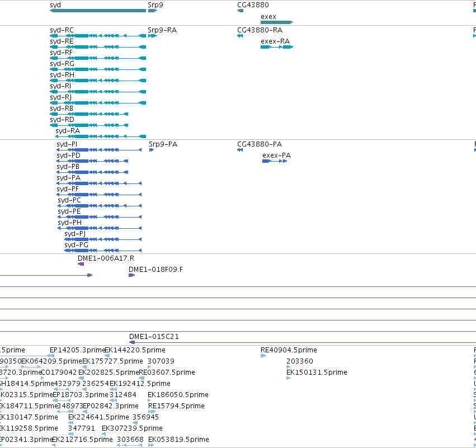476x448 pixels.
Task: Click EST EK224641.5prime
Action: [70, 423]
